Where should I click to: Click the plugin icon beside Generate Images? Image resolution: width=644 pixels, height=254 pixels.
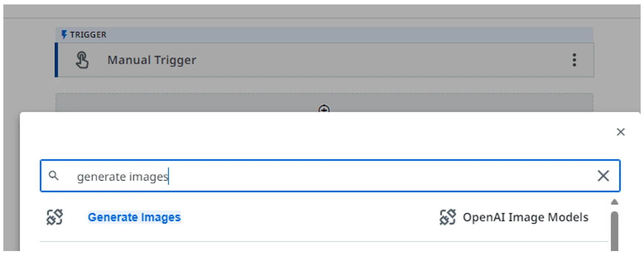click(x=54, y=217)
